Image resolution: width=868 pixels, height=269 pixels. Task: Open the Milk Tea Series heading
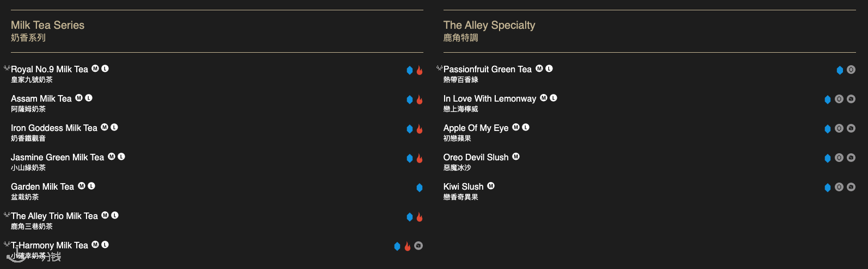tap(47, 25)
